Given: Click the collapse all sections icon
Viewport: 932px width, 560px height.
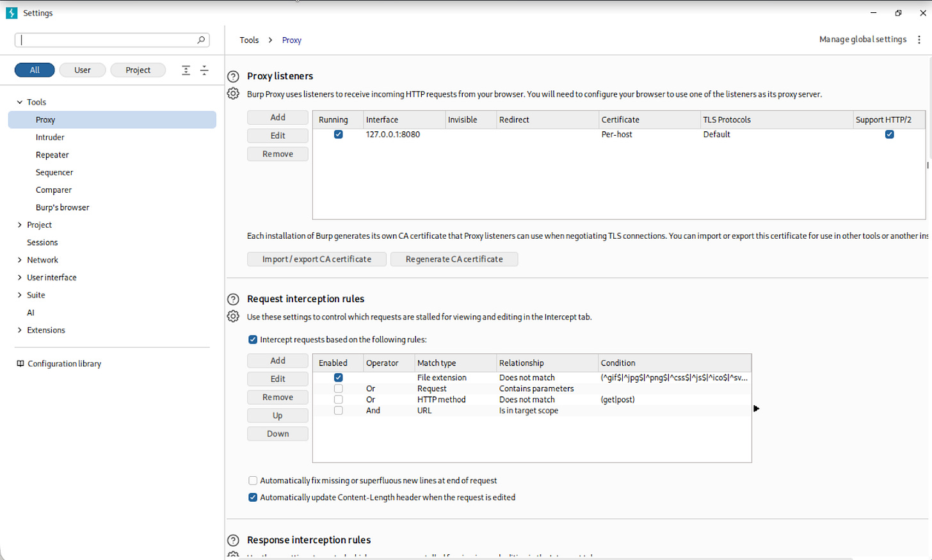Looking at the screenshot, I should 204,70.
